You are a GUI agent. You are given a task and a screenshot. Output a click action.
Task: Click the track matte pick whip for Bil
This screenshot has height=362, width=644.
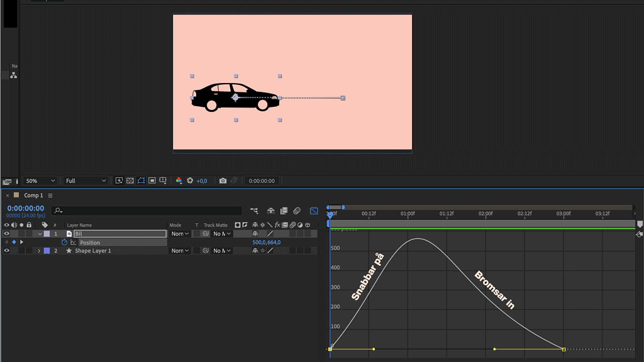[206, 234]
